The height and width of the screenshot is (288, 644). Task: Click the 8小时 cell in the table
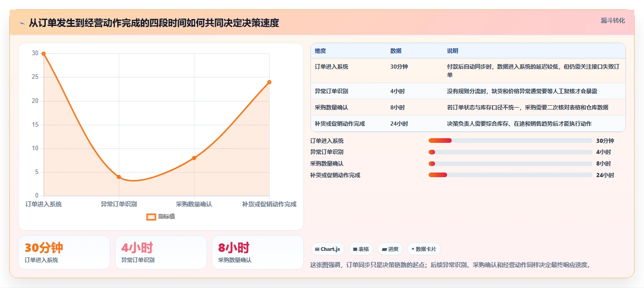click(398, 108)
